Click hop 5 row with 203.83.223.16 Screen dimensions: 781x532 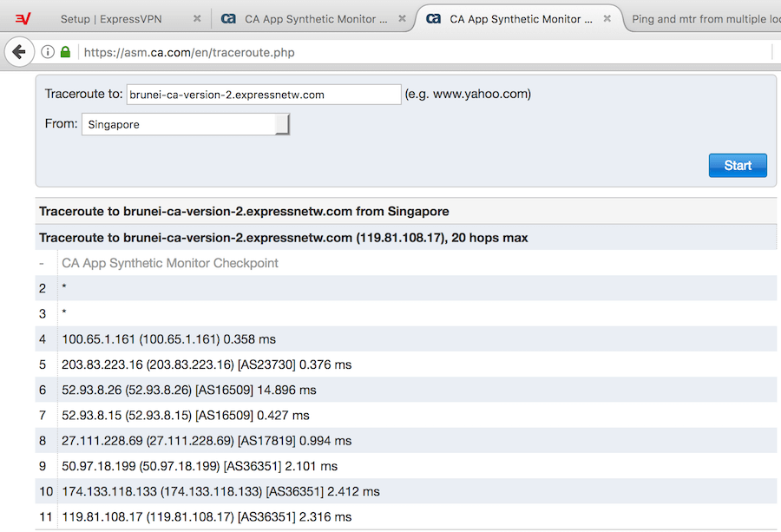click(x=406, y=365)
